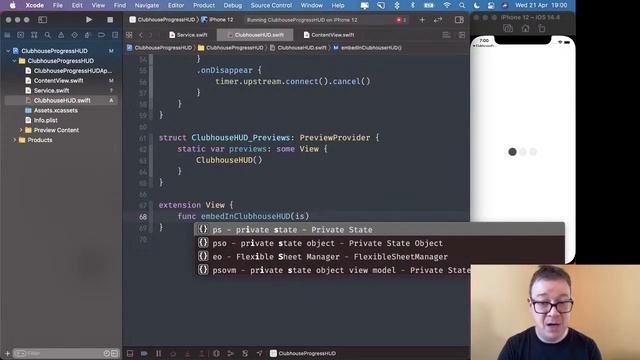The image size is (640, 360).
Task: Select the ClubhouseProgressHUD scheme
Action: pos(162,20)
